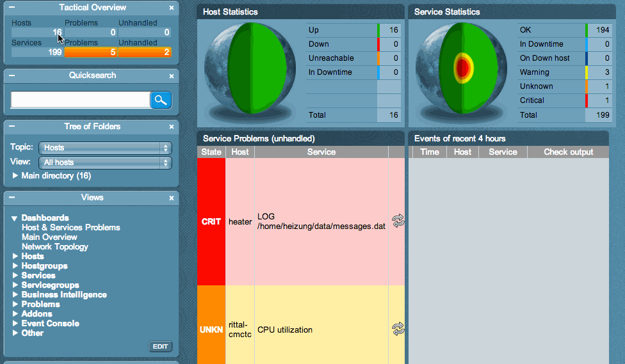Click host Unhandled count 0
This screenshot has width=625, height=364.
pos(145,32)
